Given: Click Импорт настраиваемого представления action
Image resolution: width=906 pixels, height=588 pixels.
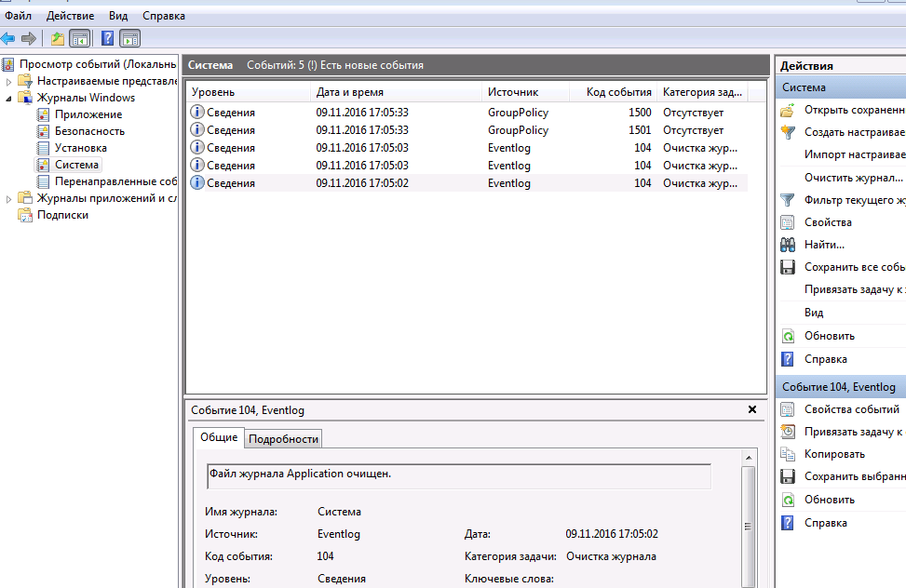Looking at the screenshot, I should pyautogui.click(x=855, y=154).
